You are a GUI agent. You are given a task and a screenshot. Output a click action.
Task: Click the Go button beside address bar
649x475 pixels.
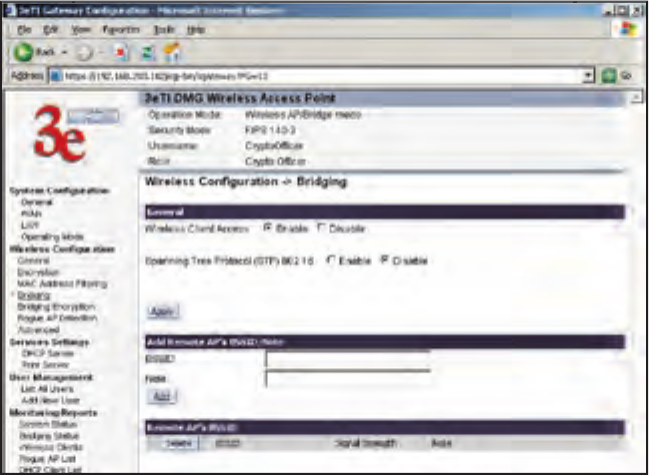pos(617,77)
